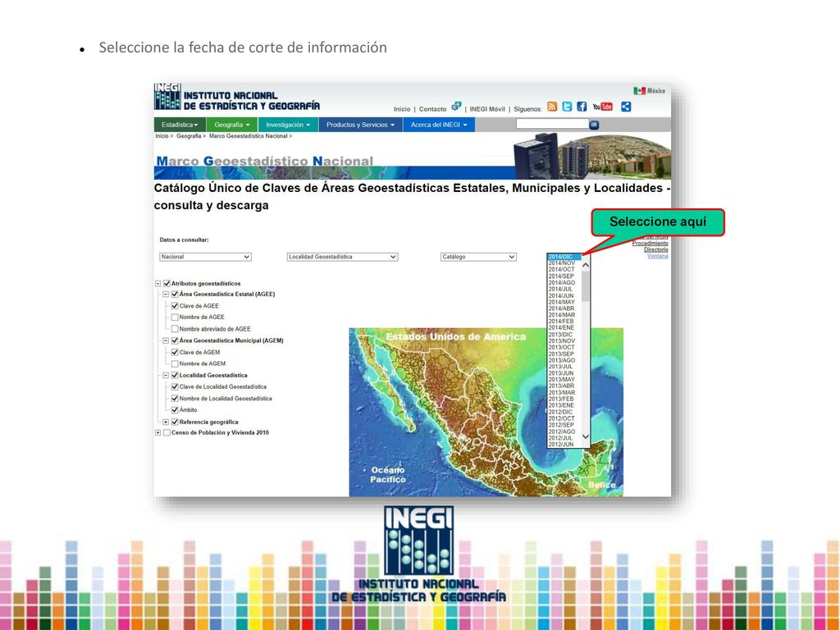Image resolution: width=840 pixels, height=630 pixels.
Task: Click the Contacto link
Action: 432,109
